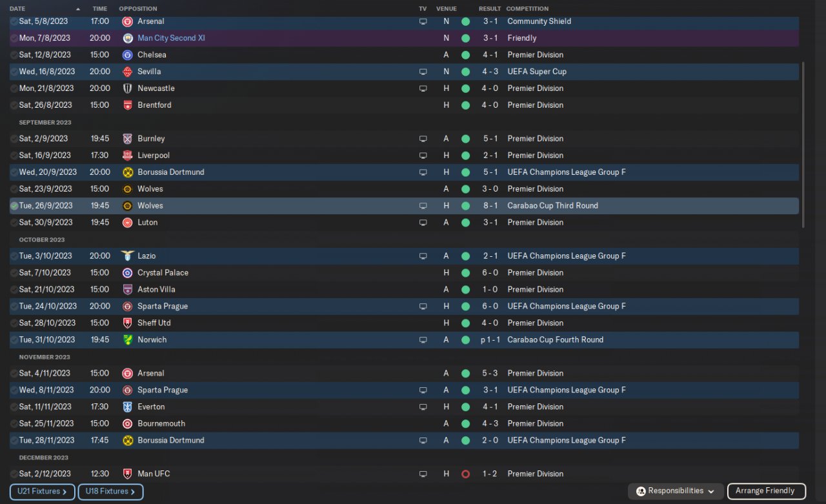Click the Sevilla club badge
The width and height of the screenshot is (826, 504).
pyautogui.click(x=127, y=72)
